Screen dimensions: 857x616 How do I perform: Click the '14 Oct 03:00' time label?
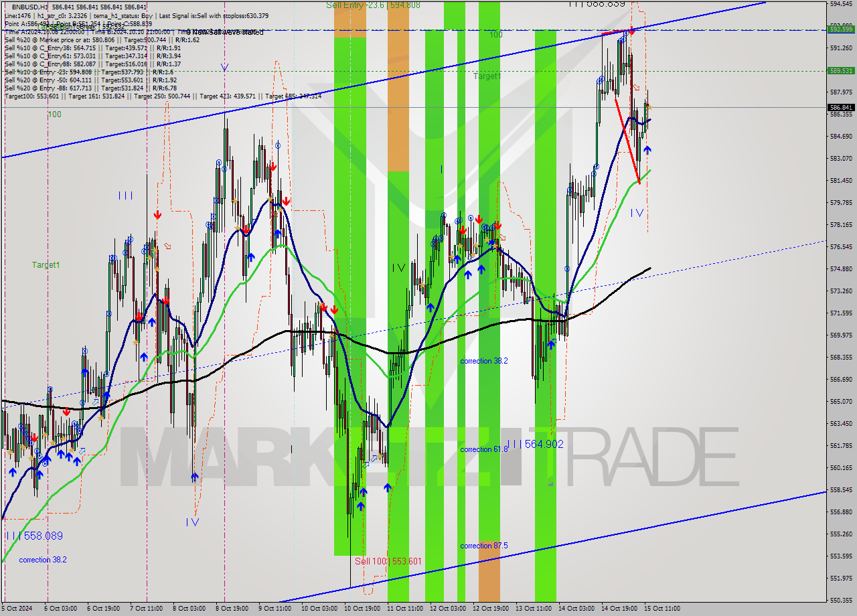point(576,609)
